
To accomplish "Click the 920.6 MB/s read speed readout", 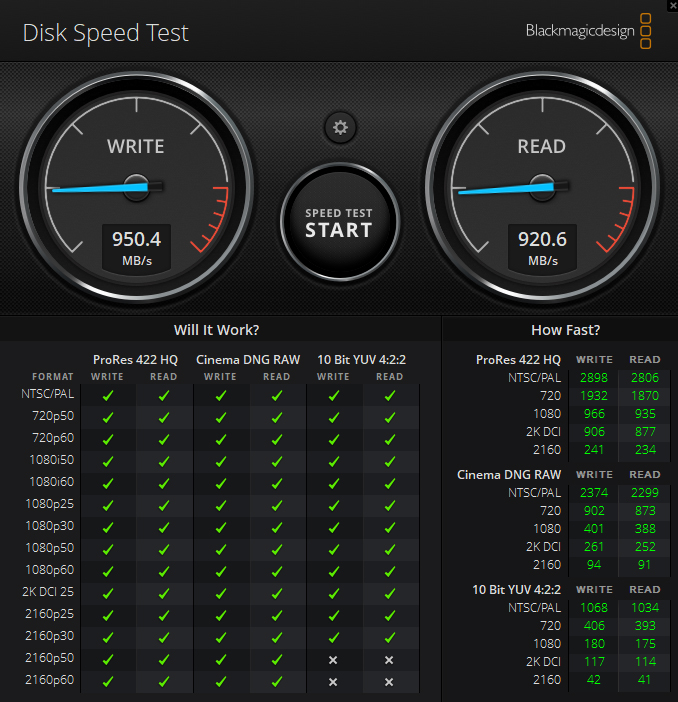I will 543,247.
